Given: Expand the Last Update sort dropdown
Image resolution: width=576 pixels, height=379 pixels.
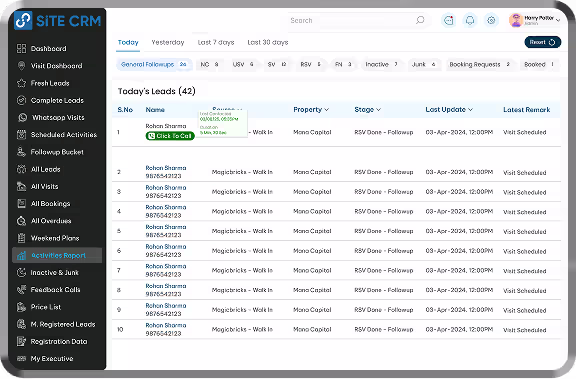Looking at the screenshot, I should pyautogui.click(x=449, y=109).
